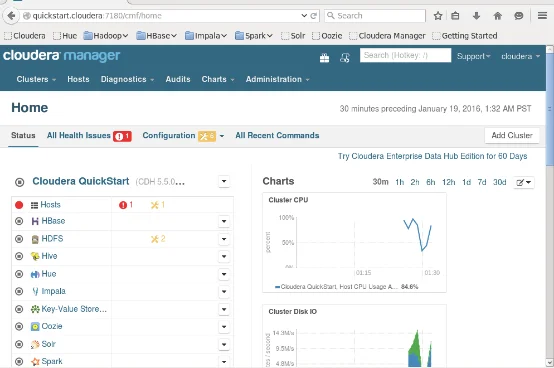Open Impala service actions dropdown
Viewport: 554px width, 368px height.
(x=224, y=292)
